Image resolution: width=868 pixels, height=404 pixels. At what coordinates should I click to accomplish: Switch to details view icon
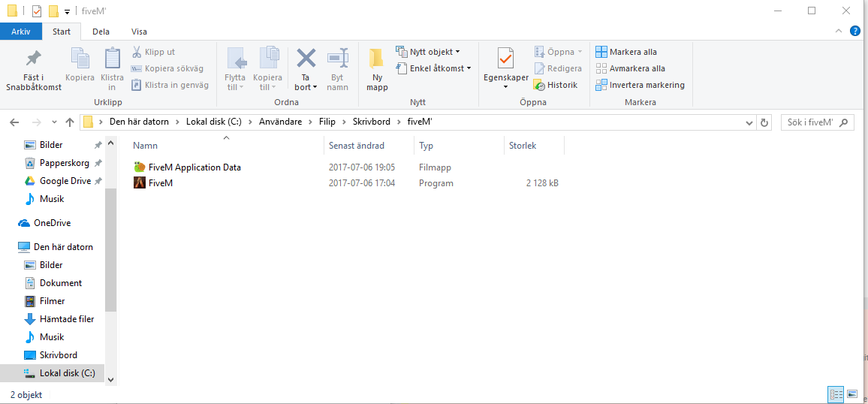pos(836,394)
